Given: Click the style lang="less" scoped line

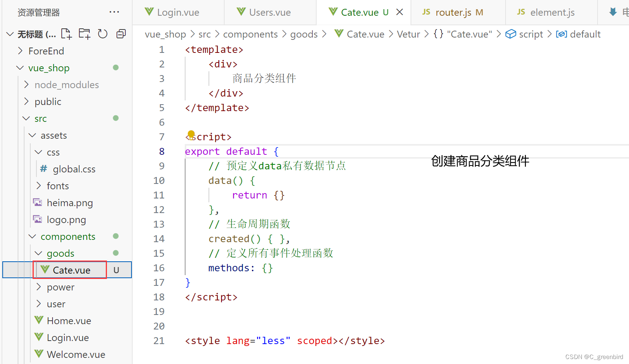Looking at the screenshot, I should point(285,341).
